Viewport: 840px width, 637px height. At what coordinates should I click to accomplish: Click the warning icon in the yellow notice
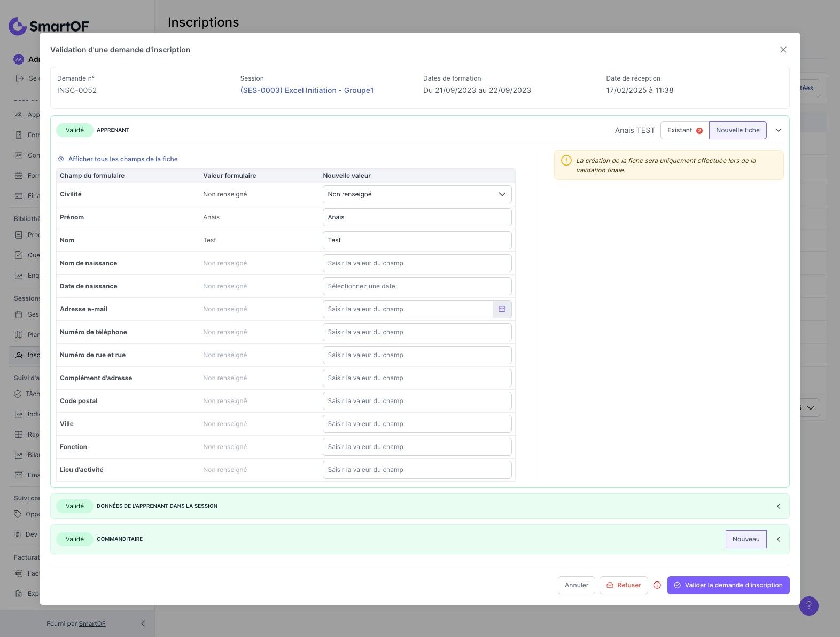pos(566,160)
